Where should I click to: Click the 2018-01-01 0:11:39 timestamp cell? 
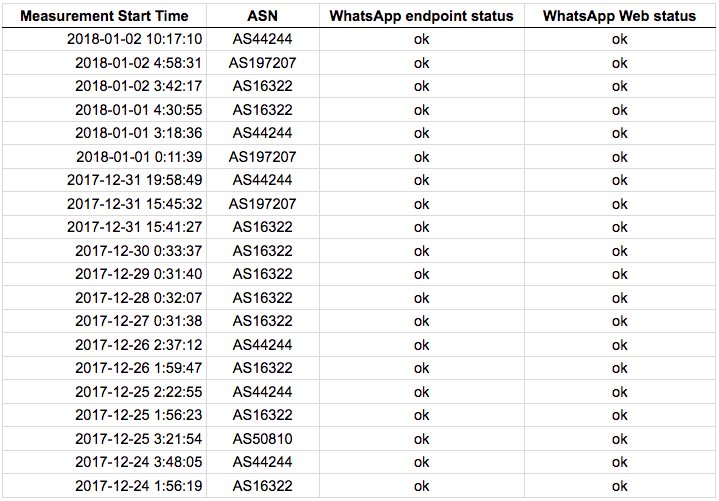[139, 157]
